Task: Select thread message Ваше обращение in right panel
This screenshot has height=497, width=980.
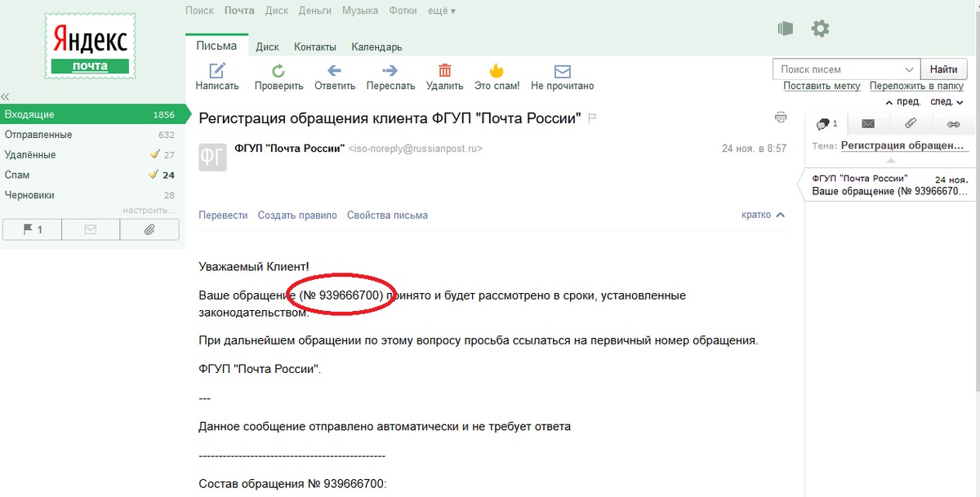Action: click(890, 185)
